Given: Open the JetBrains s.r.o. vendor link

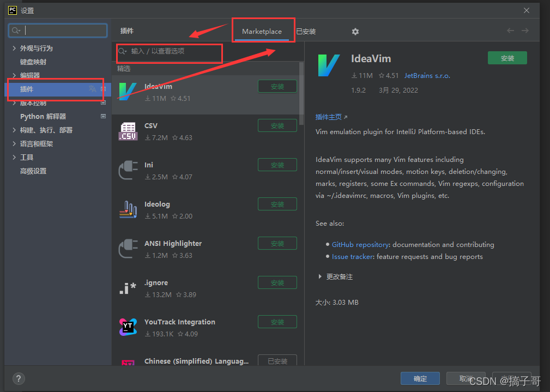Looking at the screenshot, I should 427,75.
